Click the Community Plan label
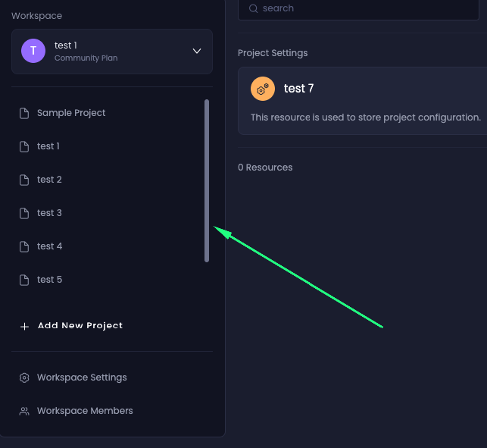 [x=86, y=58]
